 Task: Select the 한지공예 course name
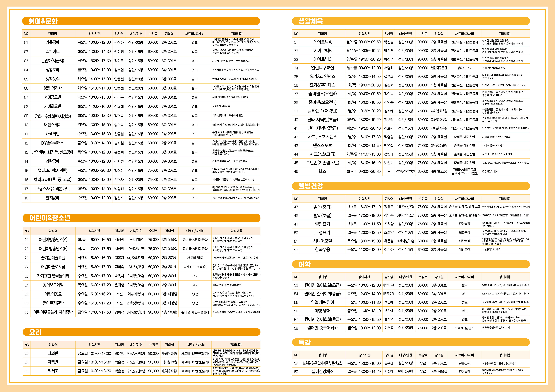[52, 198]
